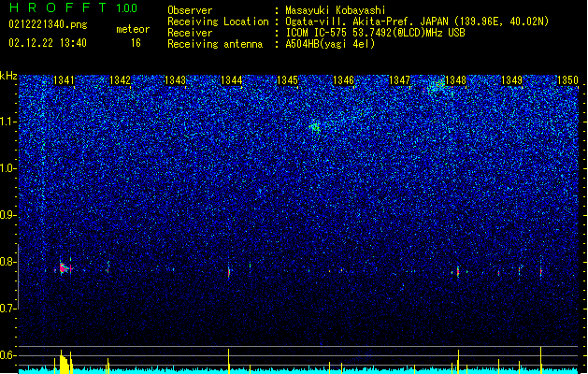Click the 'Observer' field label

click(190, 10)
